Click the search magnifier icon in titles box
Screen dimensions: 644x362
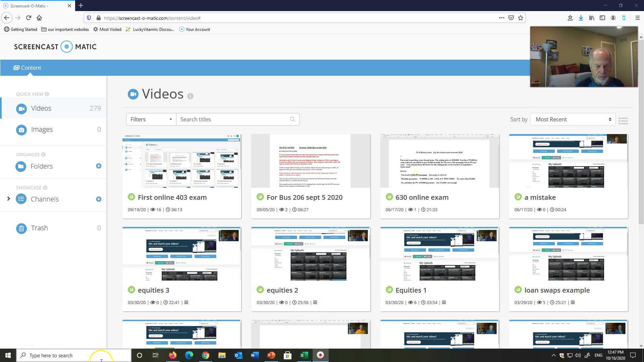(x=292, y=119)
